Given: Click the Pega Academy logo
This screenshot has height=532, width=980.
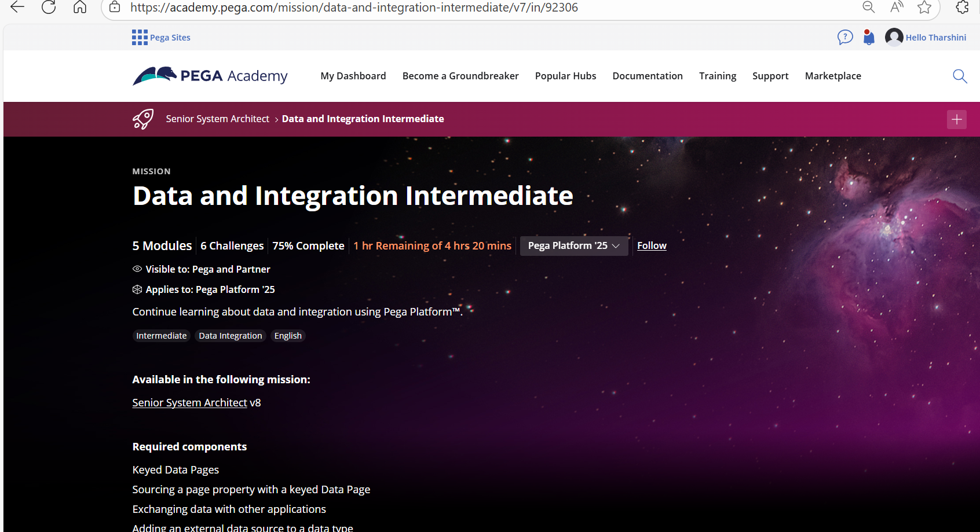Looking at the screenshot, I should click(210, 76).
